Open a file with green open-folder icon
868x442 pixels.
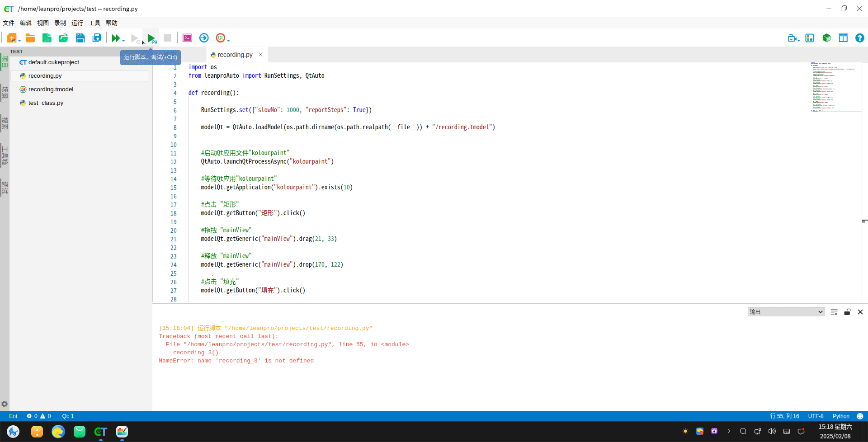click(63, 38)
